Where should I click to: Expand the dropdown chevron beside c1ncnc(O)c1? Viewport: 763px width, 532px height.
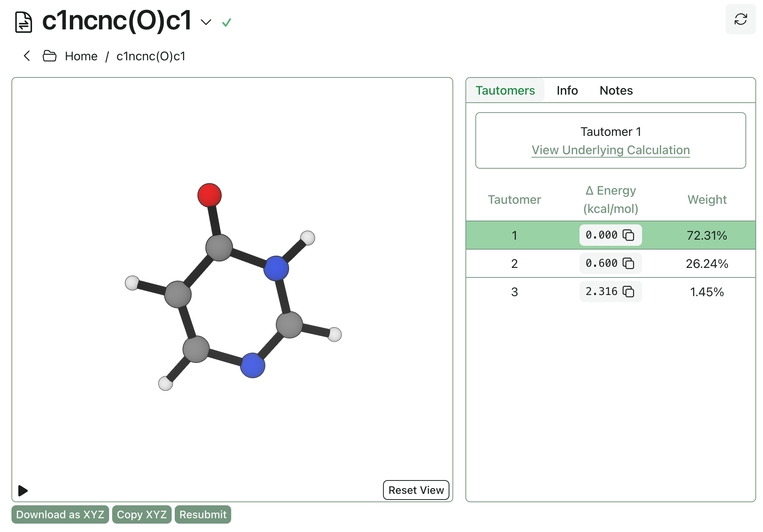205,23
